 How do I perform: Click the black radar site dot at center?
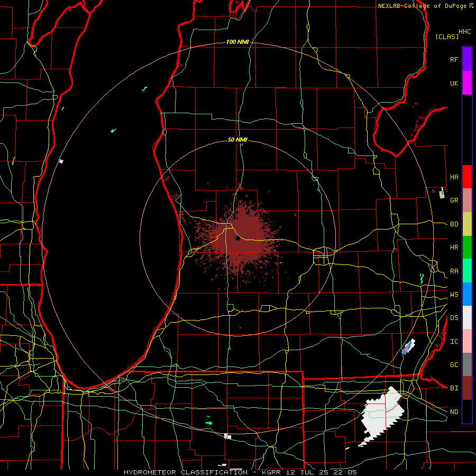(237, 239)
